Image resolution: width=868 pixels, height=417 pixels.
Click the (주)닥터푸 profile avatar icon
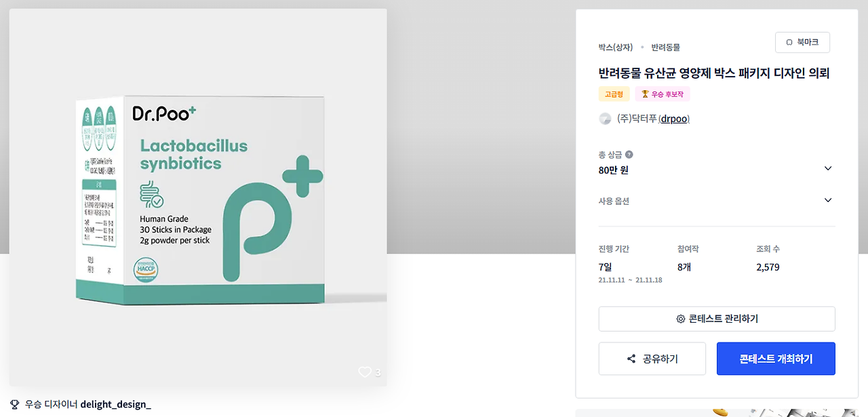(x=605, y=119)
